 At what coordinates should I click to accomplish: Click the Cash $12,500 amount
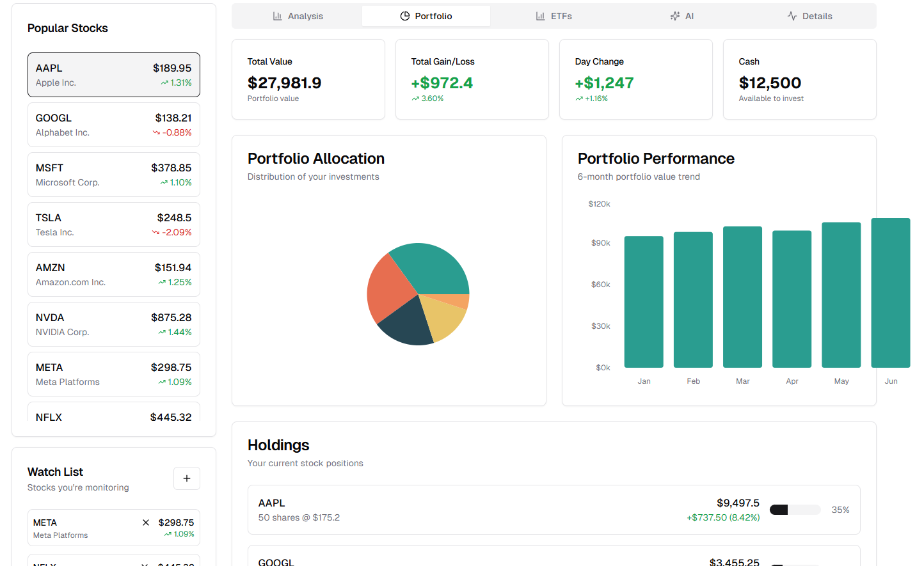click(770, 83)
